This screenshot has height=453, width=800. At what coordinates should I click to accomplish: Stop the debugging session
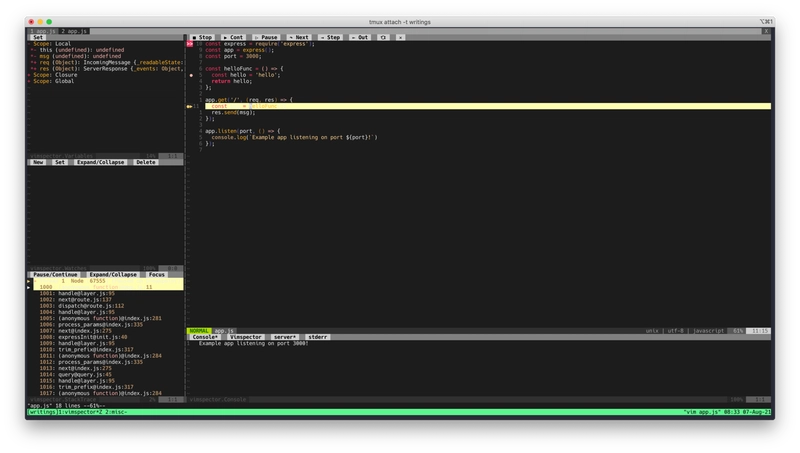point(203,37)
